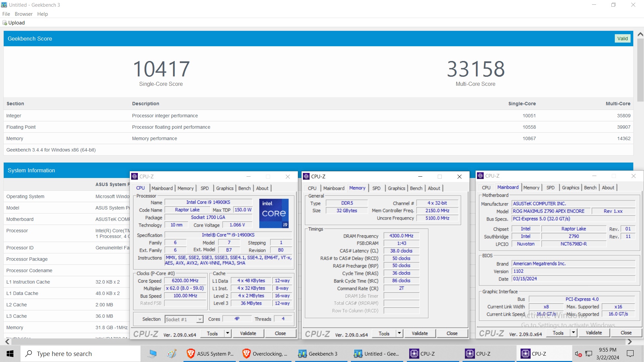Switch to CPU tab in middle CPU-Z window
Viewport: 644px width, 362px height.
pos(312,188)
